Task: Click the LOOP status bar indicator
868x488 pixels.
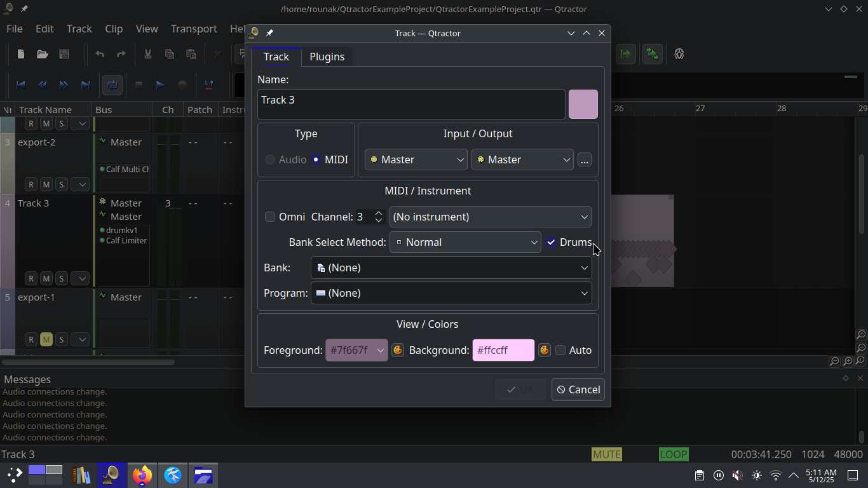Action: pos(674,454)
